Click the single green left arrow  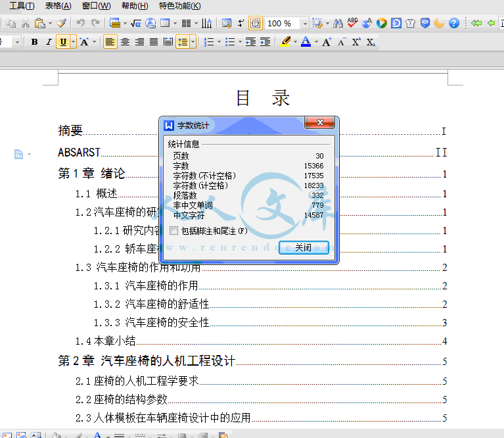tap(491, 23)
